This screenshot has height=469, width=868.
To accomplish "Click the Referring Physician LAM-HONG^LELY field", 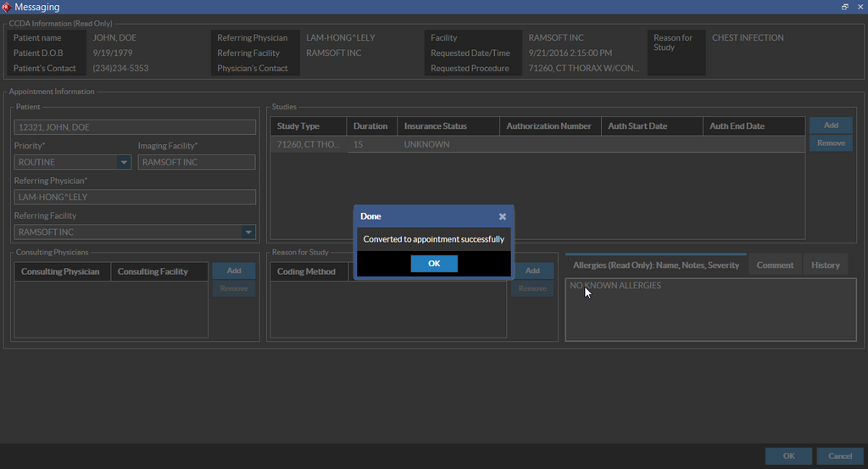I will pyautogui.click(x=135, y=197).
